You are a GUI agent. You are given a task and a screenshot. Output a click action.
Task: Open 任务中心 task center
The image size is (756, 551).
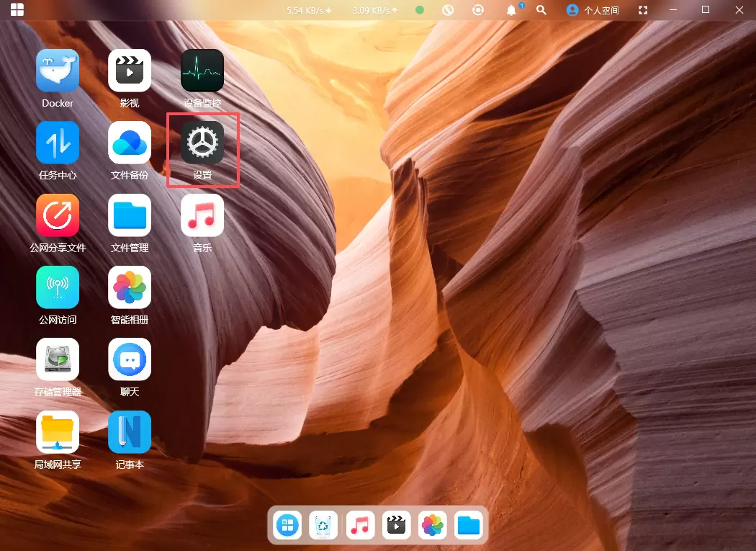(58, 143)
